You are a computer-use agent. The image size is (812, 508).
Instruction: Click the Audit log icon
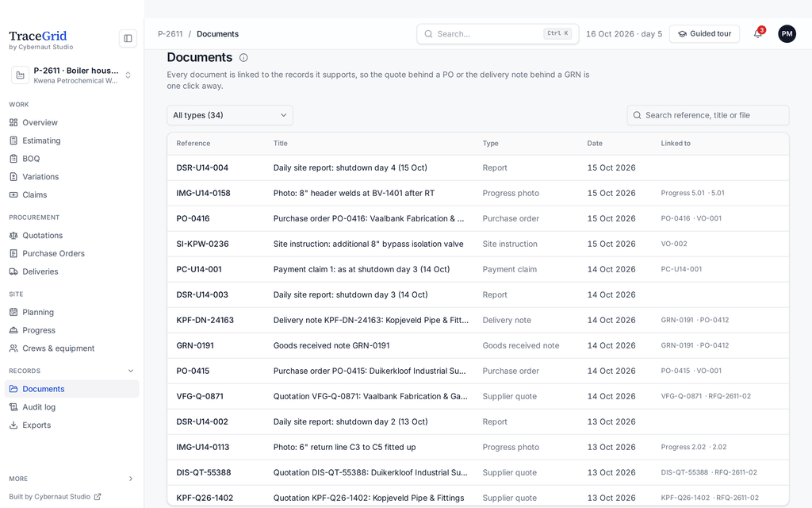coord(13,407)
